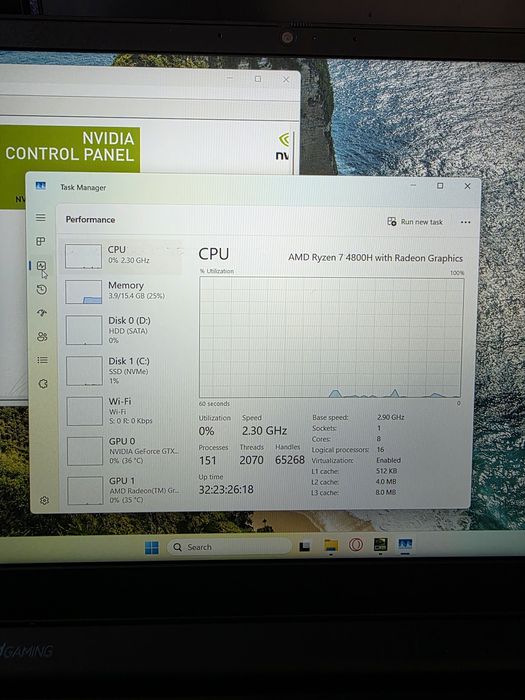Open the Details list icon in sidebar
This screenshot has height=700, width=525.
point(42,360)
